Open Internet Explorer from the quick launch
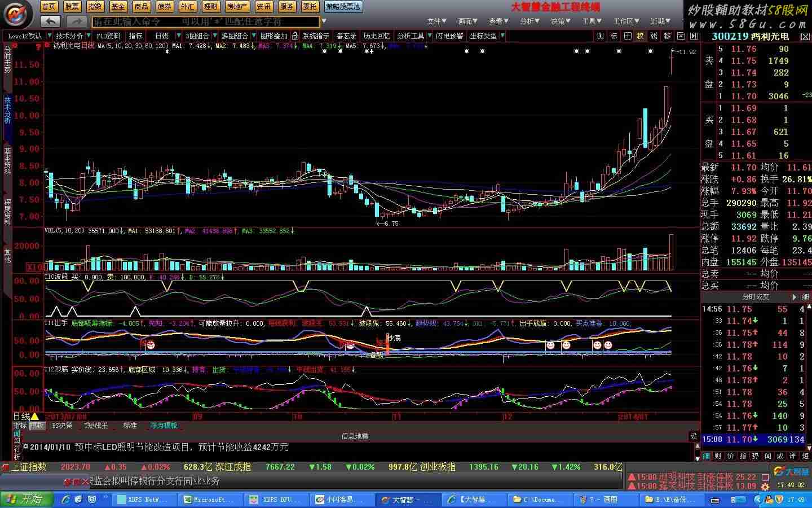 click(x=66, y=500)
